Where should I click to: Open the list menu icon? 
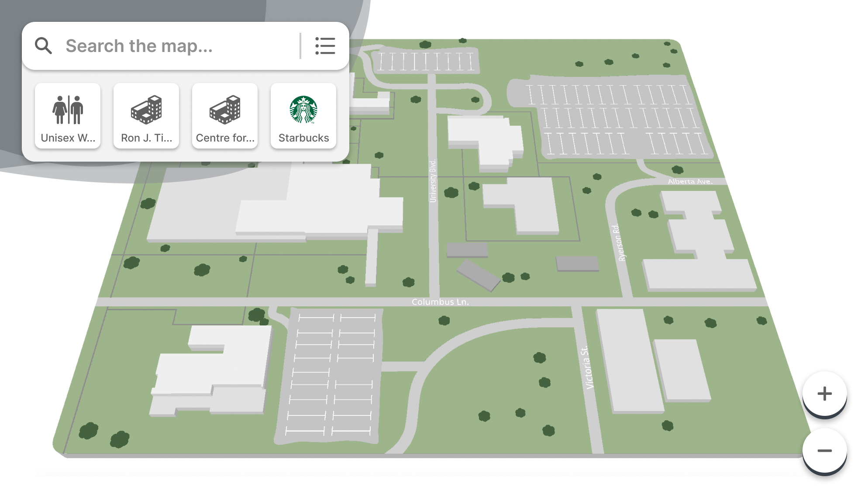point(325,46)
